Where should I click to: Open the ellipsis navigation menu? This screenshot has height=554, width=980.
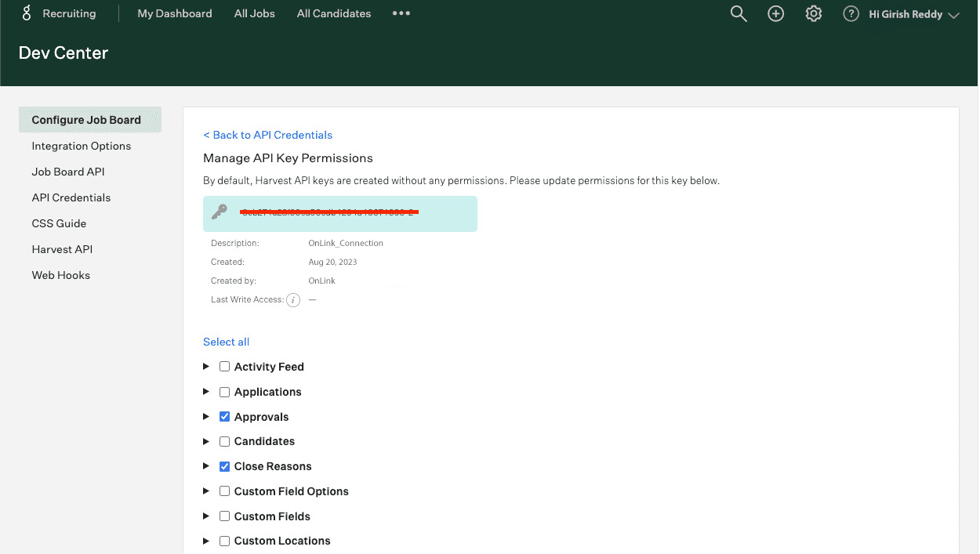401,13
